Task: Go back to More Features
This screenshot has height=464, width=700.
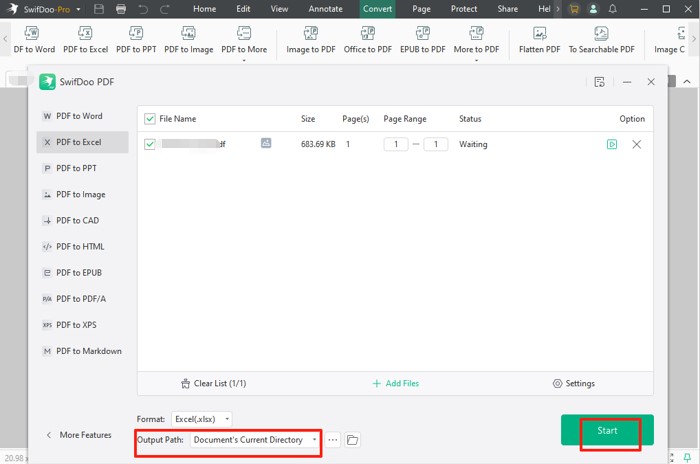Action: [79, 435]
